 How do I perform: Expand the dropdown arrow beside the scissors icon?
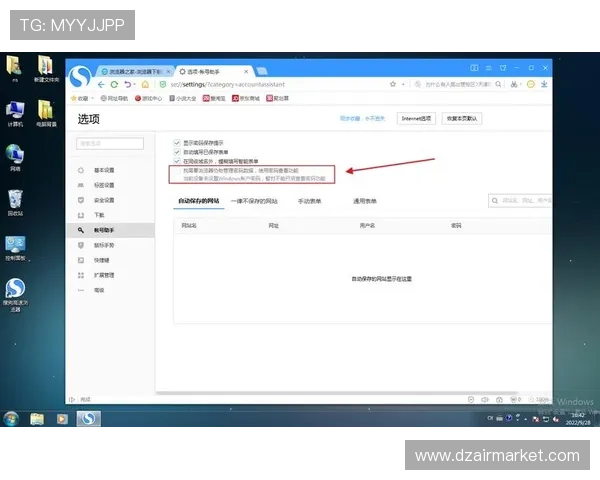521,85
